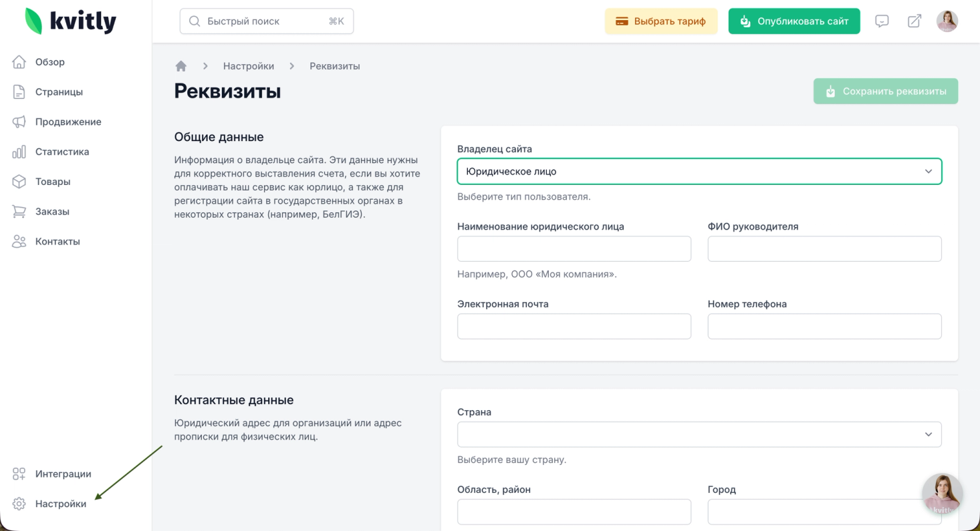Open the support chat avatar bubble

(942, 494)
